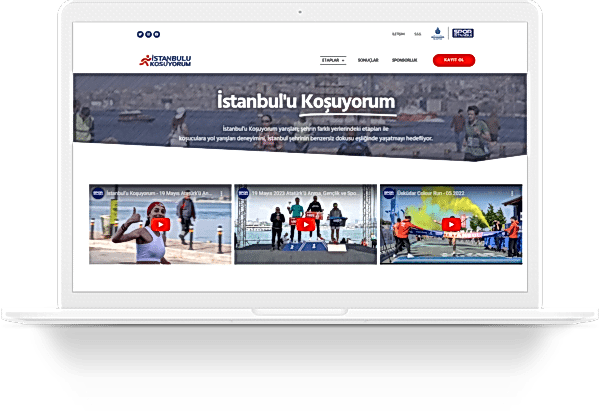The height and width of the screenshot is (411, 600).
Task: Play the 19 Mayıs Atatürk'ü Anma woman thumbs-up video
Action: [160, 225]
